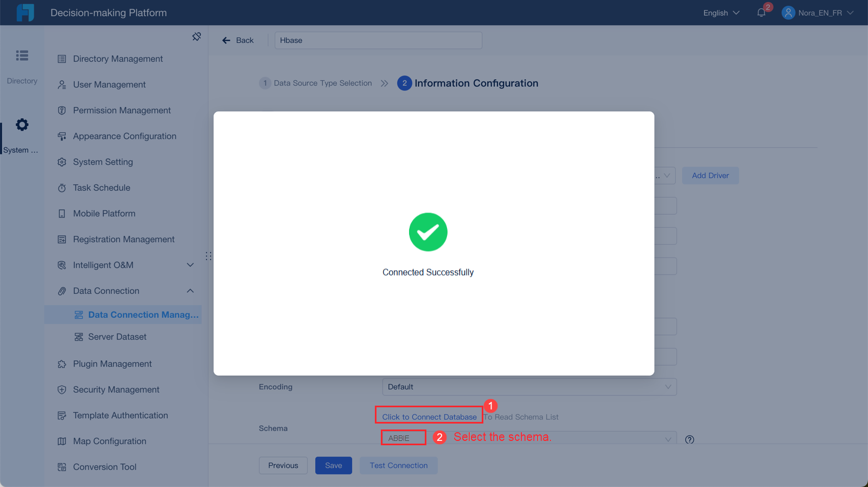The width and height of the screenshot is (868, 487).
Task: Click the Permission Management shield icon
Action: point(62,110)
